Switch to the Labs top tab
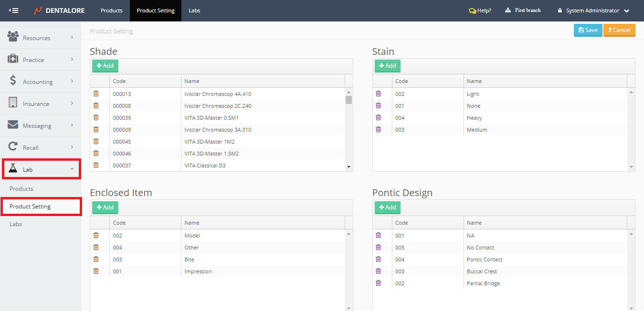The width and height of the screenshot is (644, 311). pos(194,10)
